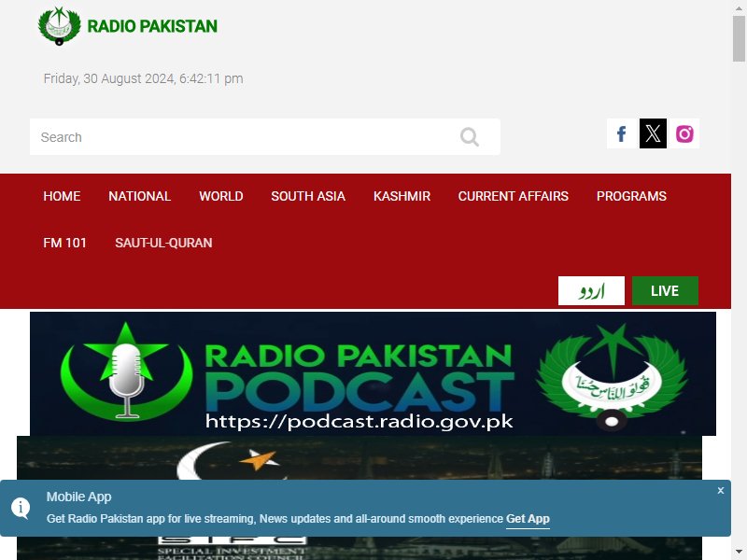Click the green LIVE button
Viewport: 747px width, 560px height.
pos(665,290)
